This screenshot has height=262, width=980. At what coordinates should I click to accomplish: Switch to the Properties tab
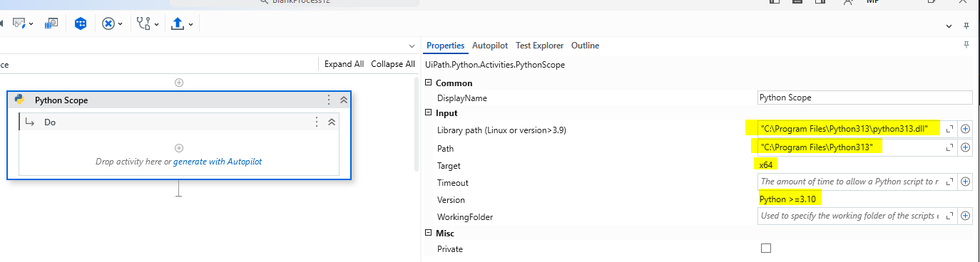coord(446,45)
